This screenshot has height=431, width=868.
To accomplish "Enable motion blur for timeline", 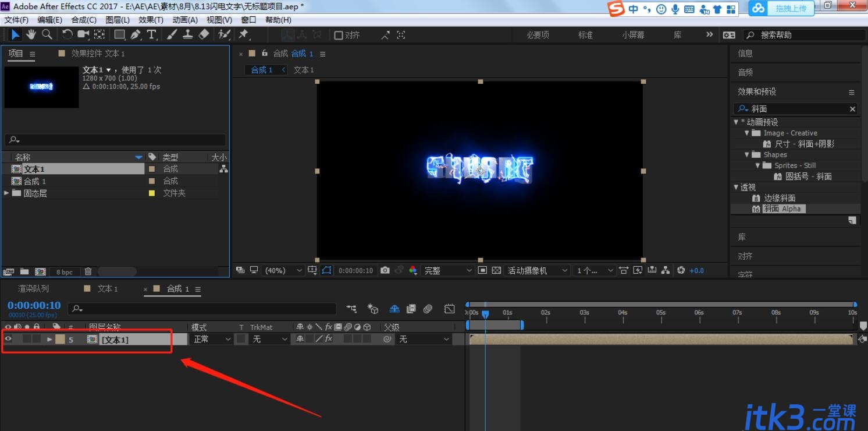I will click(428, 309).
